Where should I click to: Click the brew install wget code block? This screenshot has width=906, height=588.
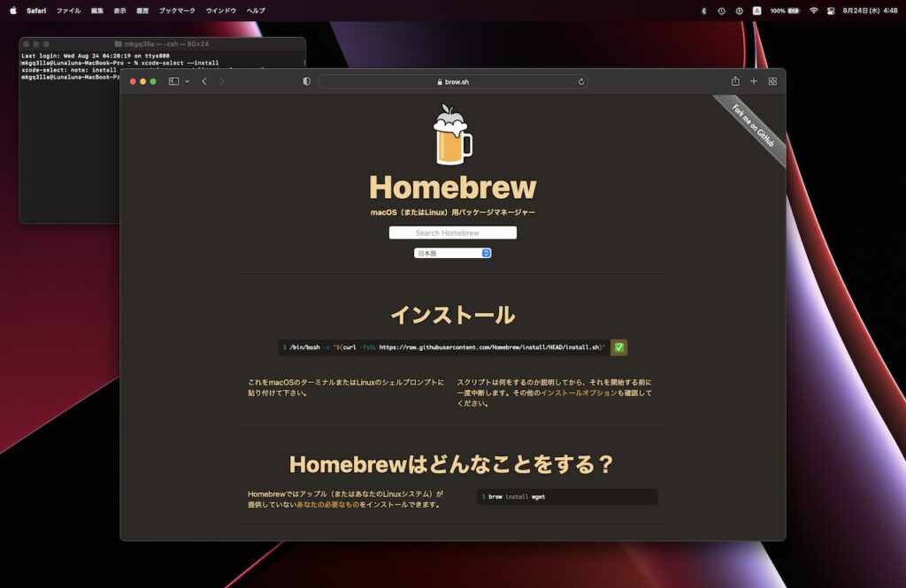pyautogui.click(x=567, y=497)
